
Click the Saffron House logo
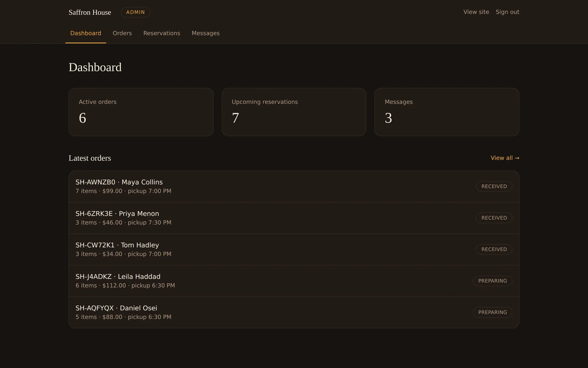tap(90, 12)
